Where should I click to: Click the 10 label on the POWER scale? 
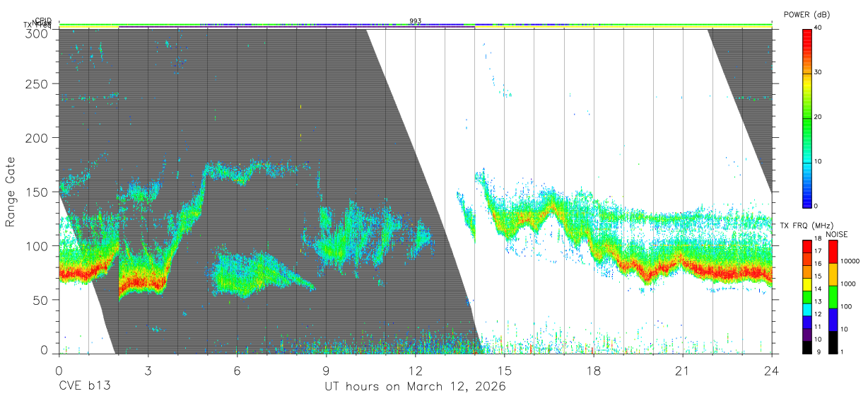[819, 161]
